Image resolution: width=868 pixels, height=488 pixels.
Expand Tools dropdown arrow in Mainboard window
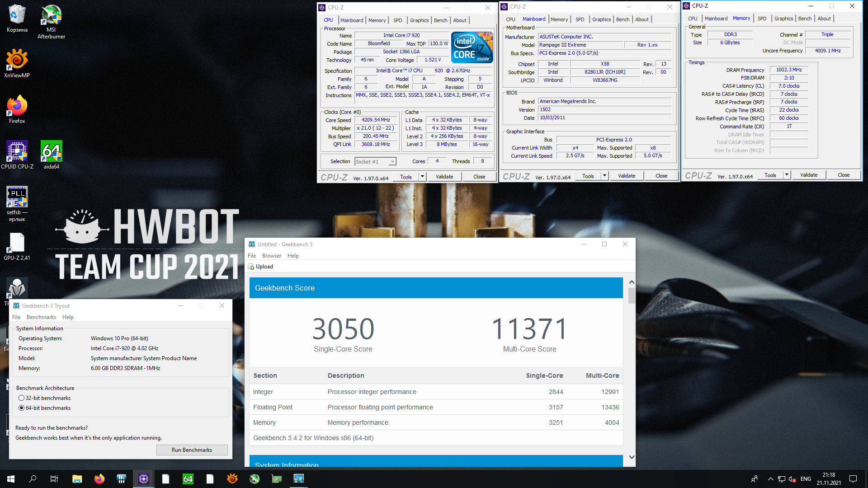[604, 176]
